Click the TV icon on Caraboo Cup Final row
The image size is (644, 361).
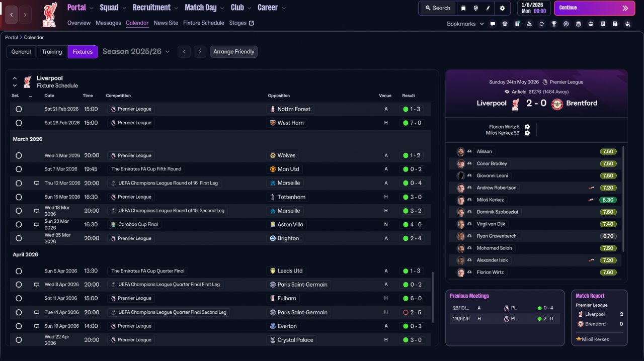[x=37, y=225]
